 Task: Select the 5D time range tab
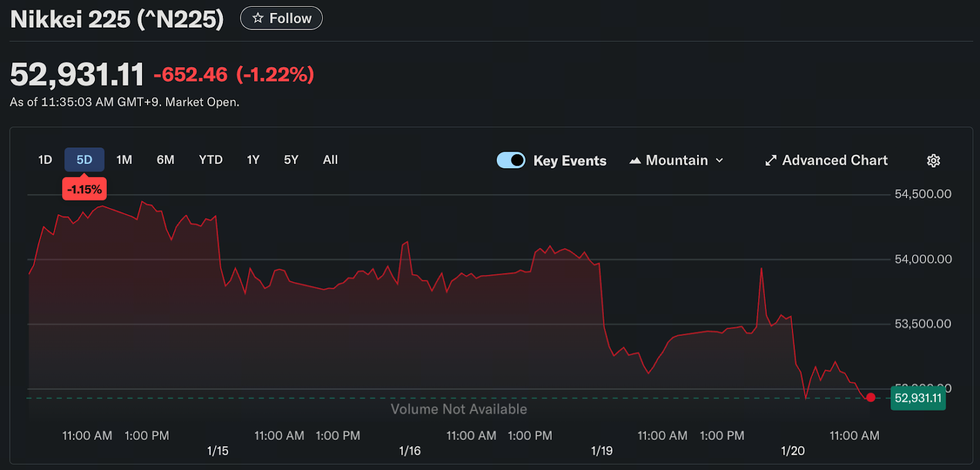click(85, 160)
